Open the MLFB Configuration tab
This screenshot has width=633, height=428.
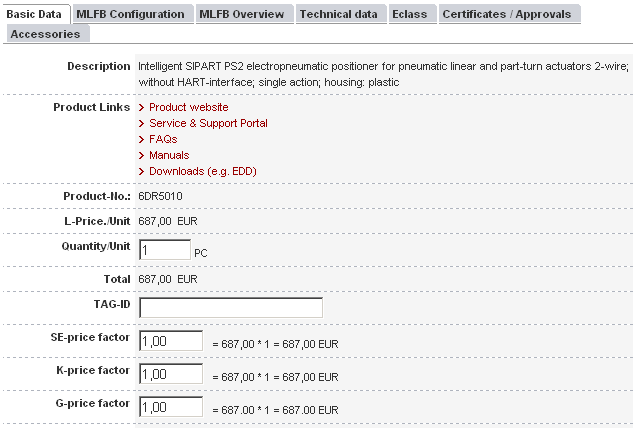tap(133, 14)
